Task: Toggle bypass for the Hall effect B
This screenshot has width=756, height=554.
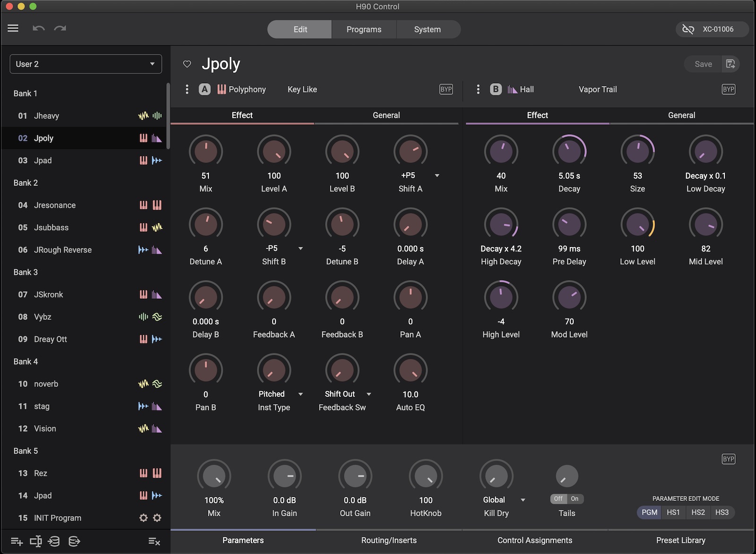Action: pyautogui.click(x=728, y=89)
